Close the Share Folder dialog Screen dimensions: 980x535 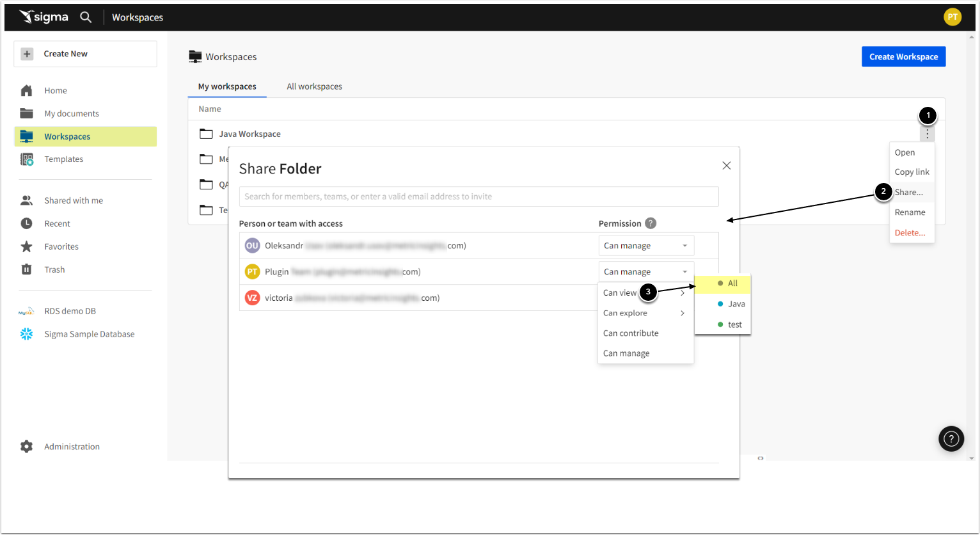[x=727, y=166]
